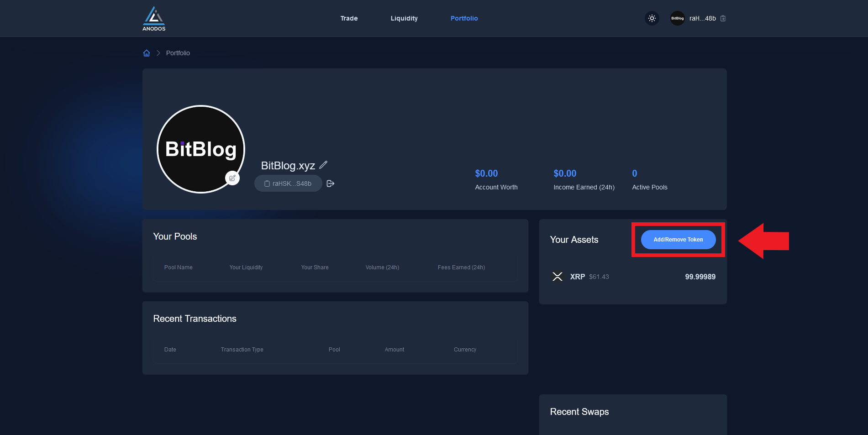Click the Anodos logo

coord(154,19)
